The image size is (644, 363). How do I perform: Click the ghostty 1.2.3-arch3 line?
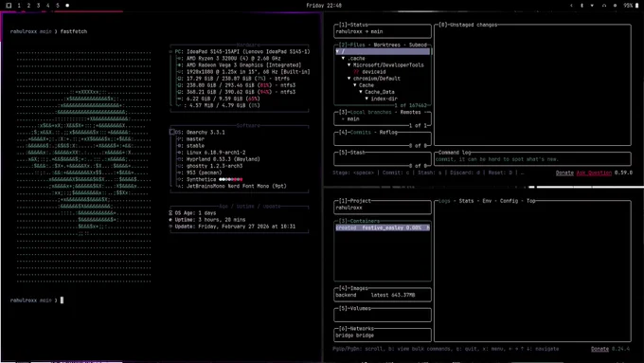(214, 166)
